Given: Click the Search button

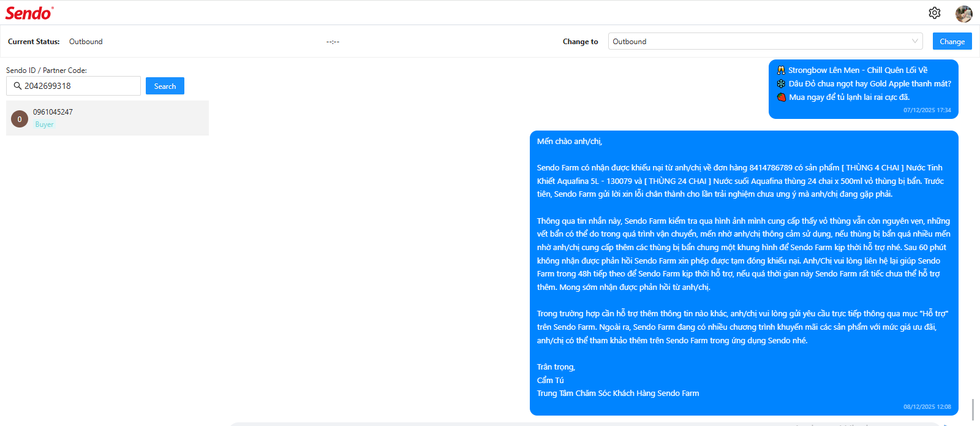Looking at the screenshot, I should pos(165,86).
